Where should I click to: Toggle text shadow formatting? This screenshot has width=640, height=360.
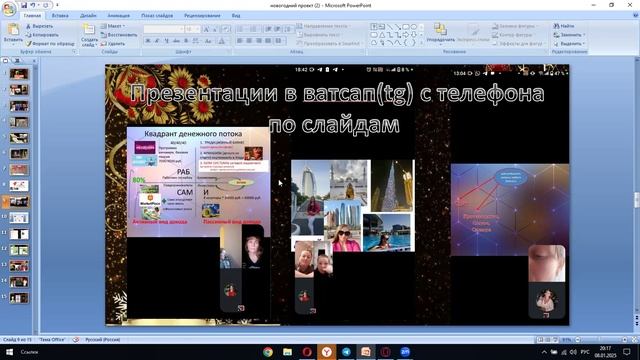point(186,41)
